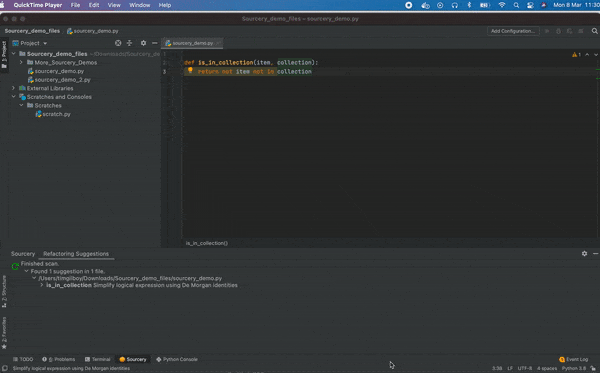600x373 pixels.
Task: Click the tool windows toggle icon bottom-left
Action: 5,368
